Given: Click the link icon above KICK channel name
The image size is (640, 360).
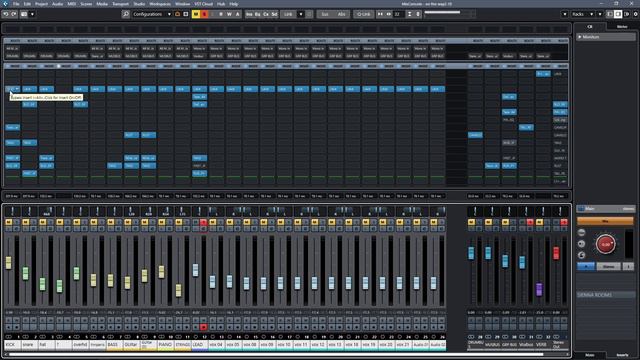Looking at the screenshot, I should (x=9, y=337).
